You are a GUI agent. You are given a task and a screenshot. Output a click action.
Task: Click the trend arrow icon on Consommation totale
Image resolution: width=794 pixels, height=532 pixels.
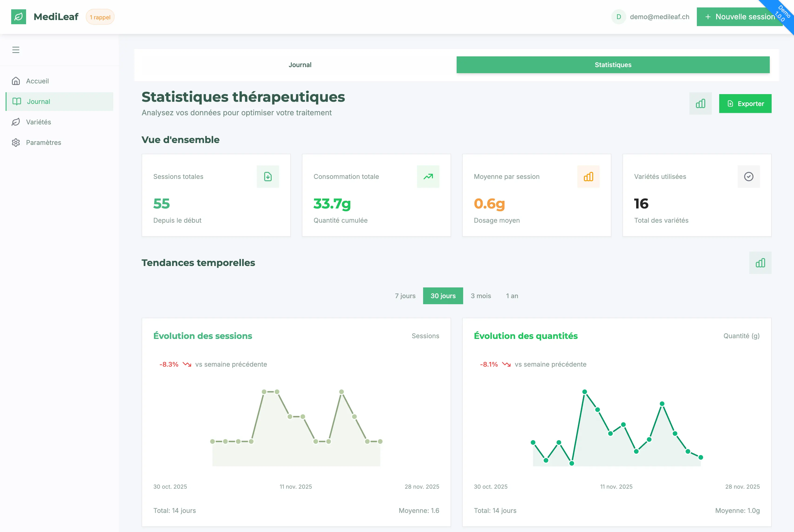coord(428,176)
